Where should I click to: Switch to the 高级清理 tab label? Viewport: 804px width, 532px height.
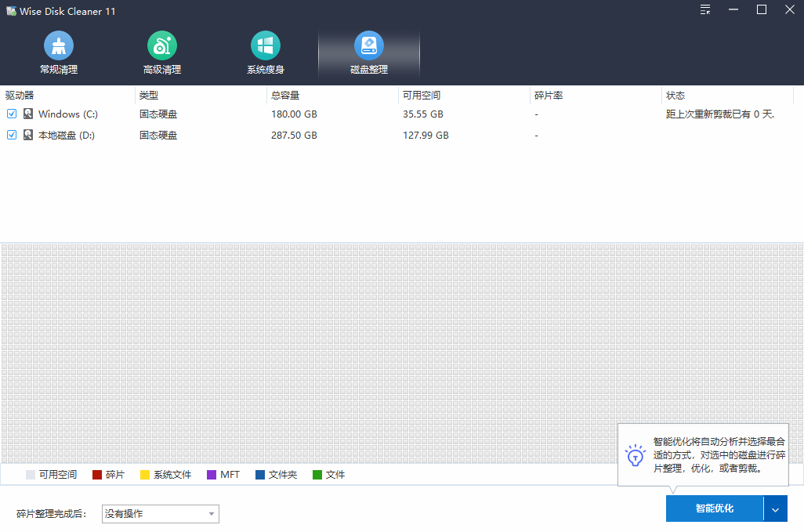[x=162, y=70]
